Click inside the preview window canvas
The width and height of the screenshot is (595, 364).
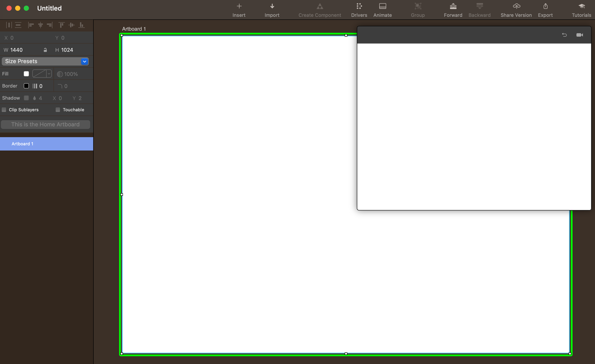pyautogui.click(x=474, y=127)
